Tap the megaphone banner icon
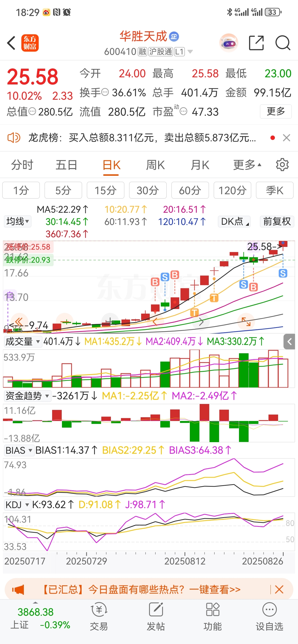 (18, 590)
